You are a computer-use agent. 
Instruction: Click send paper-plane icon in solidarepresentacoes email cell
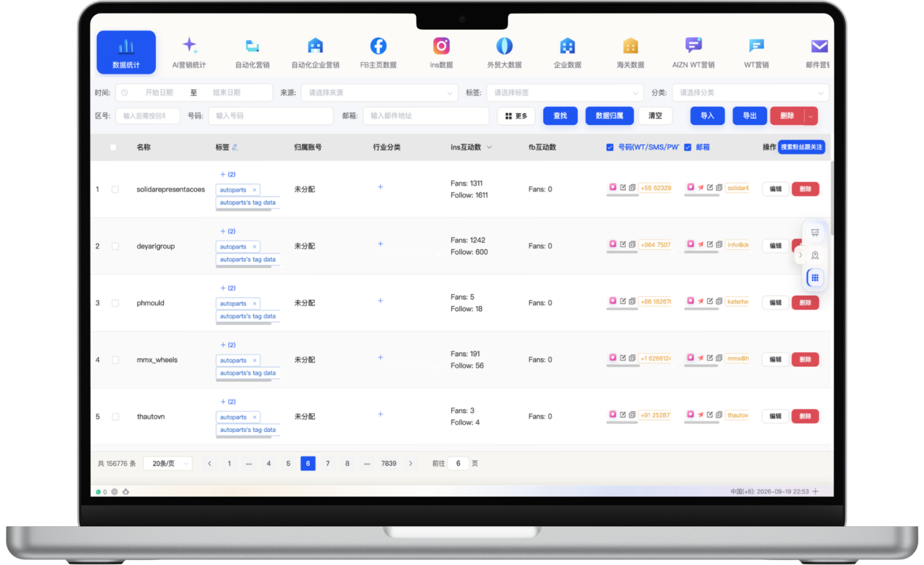(x=700, y=188)
